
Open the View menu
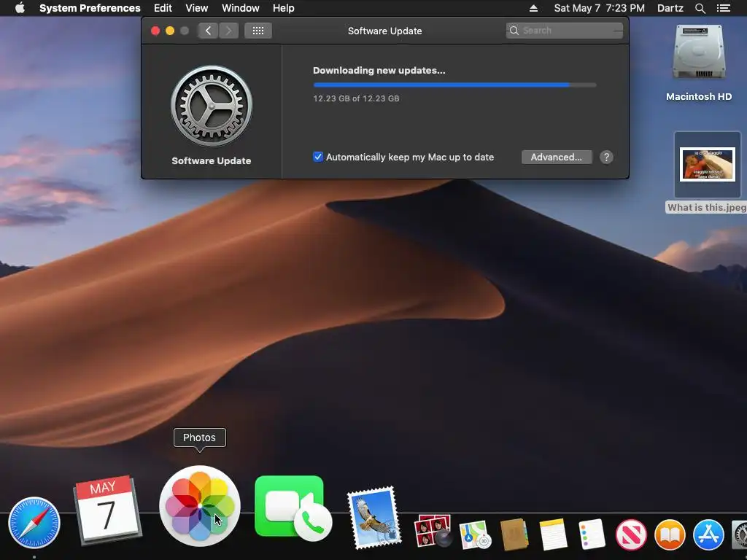coord(197,8)
